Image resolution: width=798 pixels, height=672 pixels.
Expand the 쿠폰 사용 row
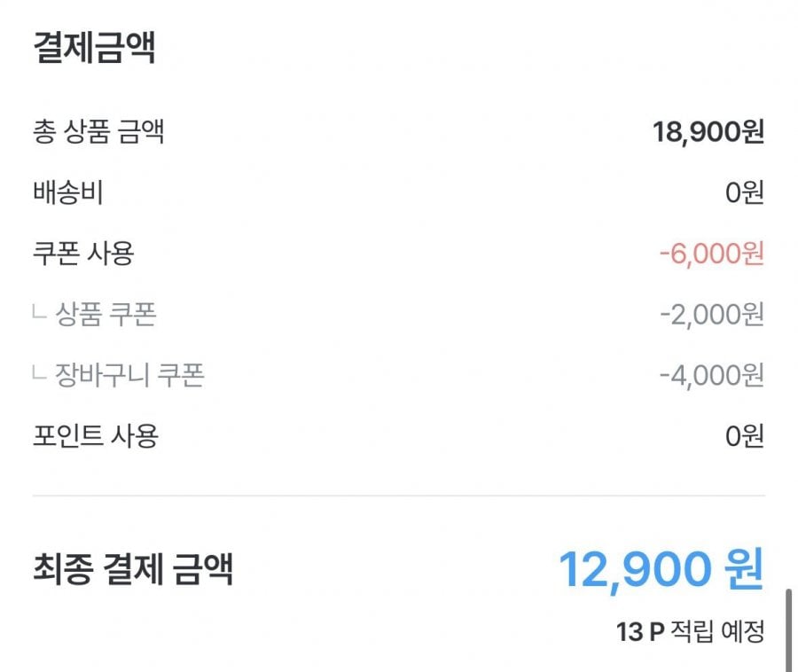tap(82, 254)
